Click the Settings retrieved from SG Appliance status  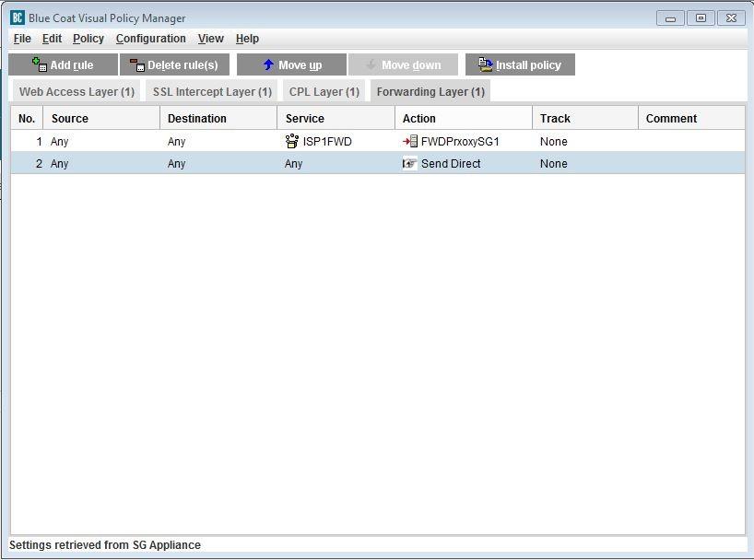pyautogui.click(x=105, y=544)
